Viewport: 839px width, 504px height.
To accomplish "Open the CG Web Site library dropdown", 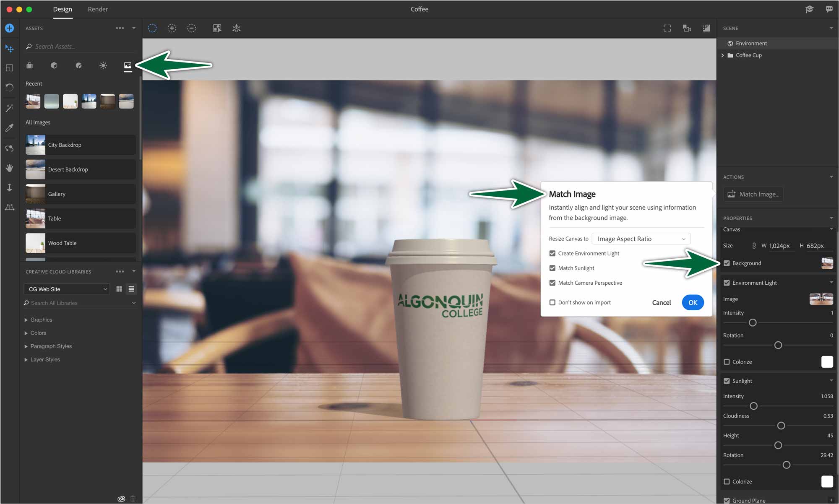I will [67, 289].
